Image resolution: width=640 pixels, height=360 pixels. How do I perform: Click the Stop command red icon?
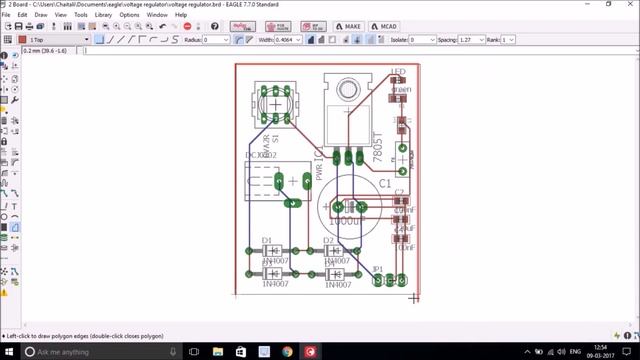tap(187, 27)
